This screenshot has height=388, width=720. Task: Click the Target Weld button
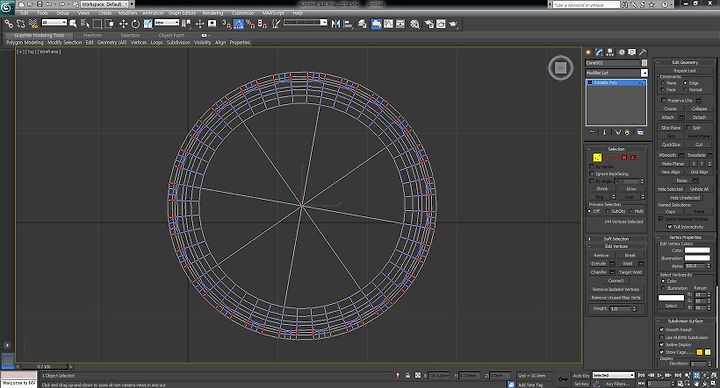tap(630, 272)
